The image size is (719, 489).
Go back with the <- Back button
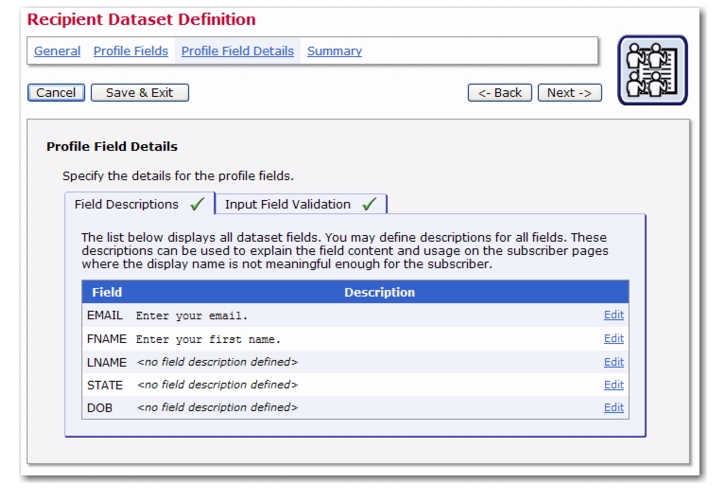[x=500, y=93]
